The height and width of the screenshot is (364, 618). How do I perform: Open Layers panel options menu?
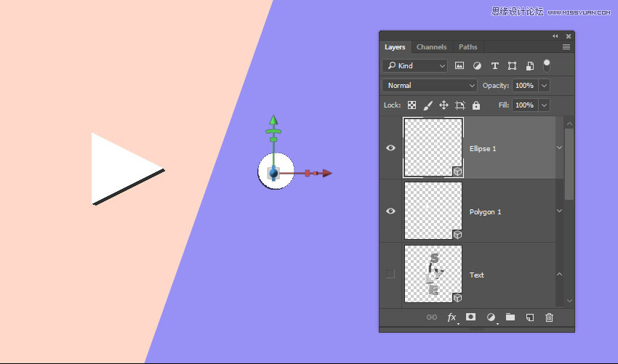[566, 47]
